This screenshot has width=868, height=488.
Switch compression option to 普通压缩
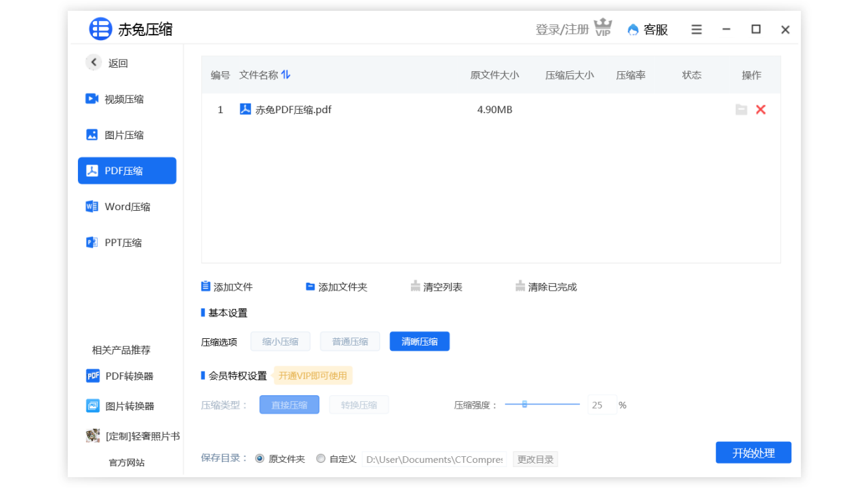point(350,341)
